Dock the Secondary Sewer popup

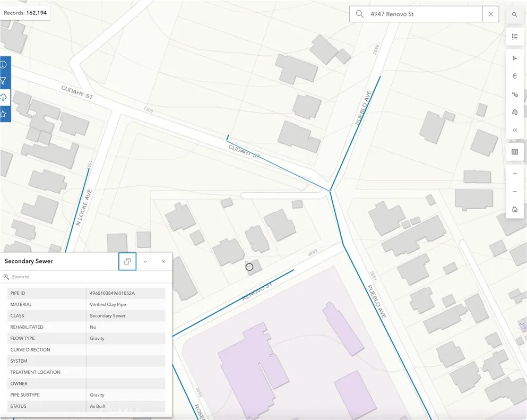point(127,261)
